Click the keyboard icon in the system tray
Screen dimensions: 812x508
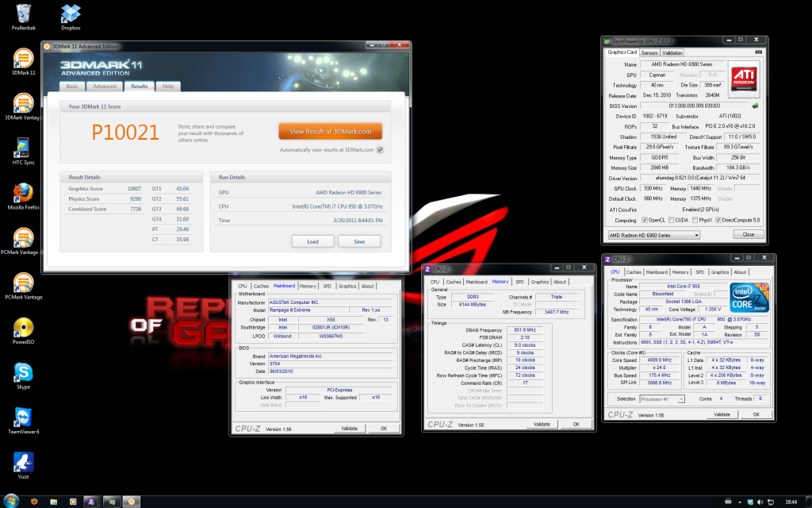728,502
